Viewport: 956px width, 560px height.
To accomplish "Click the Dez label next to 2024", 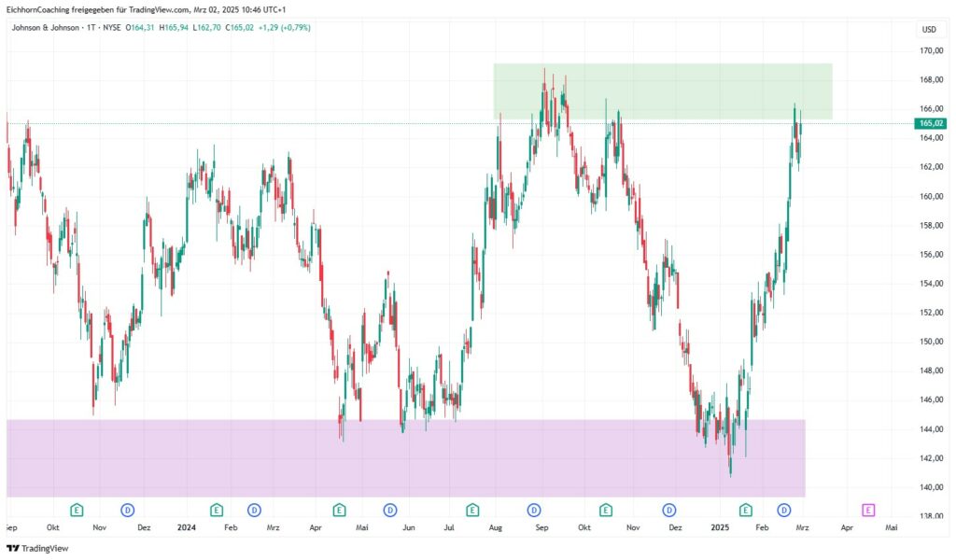I will (144, 527).
